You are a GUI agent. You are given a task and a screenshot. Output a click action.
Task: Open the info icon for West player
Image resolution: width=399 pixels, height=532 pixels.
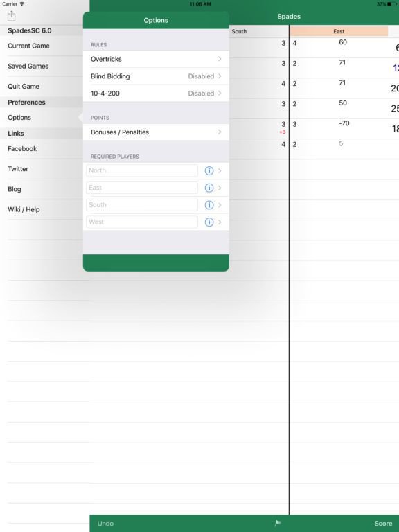209,222
